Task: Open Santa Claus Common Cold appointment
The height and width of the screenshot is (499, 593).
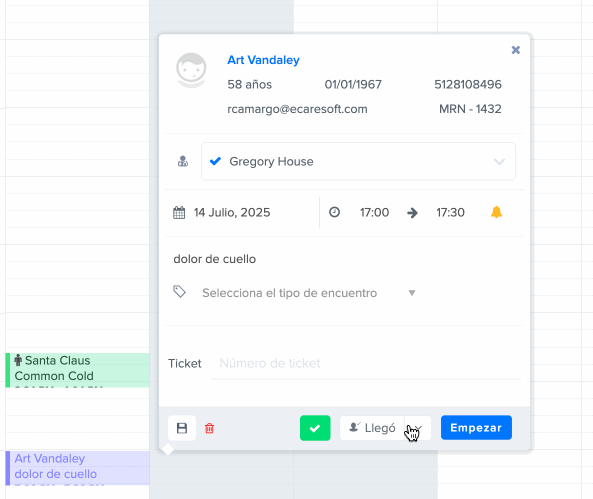Action: click(x=78, y=370)
